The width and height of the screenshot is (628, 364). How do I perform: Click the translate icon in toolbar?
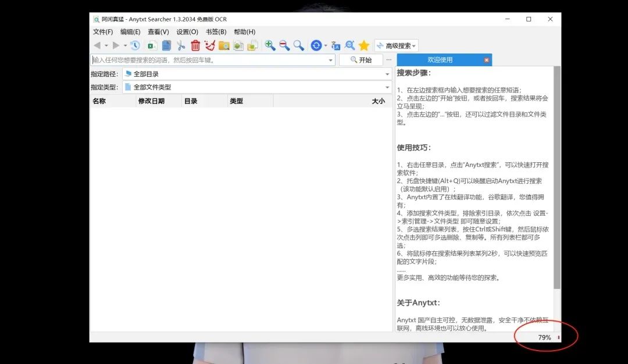tap(336, 45)
